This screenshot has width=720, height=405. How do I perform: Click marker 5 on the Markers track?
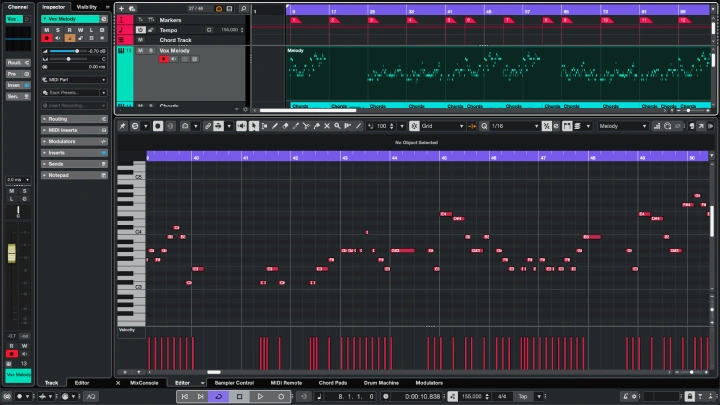[x=451, y=20]
